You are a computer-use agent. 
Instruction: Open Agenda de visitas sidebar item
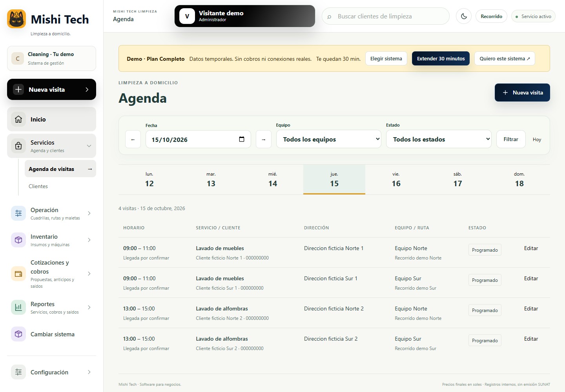[60, 169]
